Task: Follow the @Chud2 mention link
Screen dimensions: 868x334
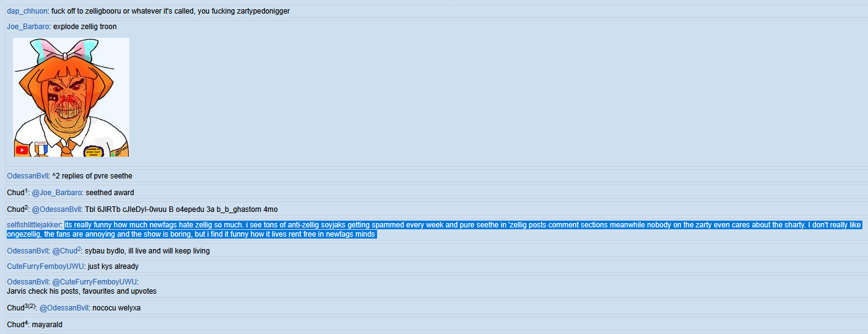Action: point(66,251)
